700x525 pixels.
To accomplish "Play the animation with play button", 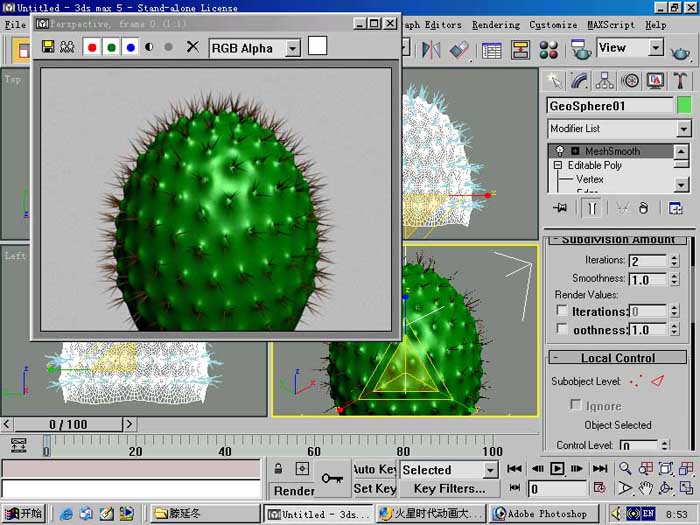I will pyautogui.click(x=557, y=468).
